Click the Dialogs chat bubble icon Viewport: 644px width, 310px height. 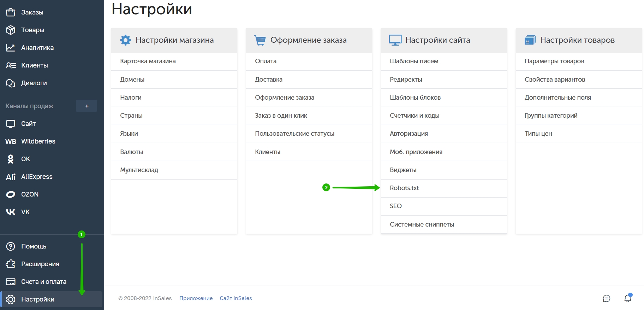[x=11, y=83]
